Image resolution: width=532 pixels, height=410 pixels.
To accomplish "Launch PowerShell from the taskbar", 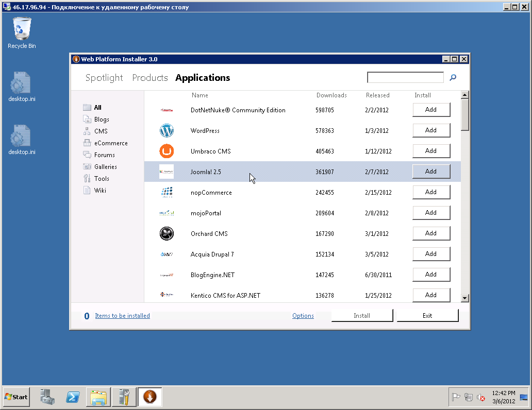I will tap(73, 397).
